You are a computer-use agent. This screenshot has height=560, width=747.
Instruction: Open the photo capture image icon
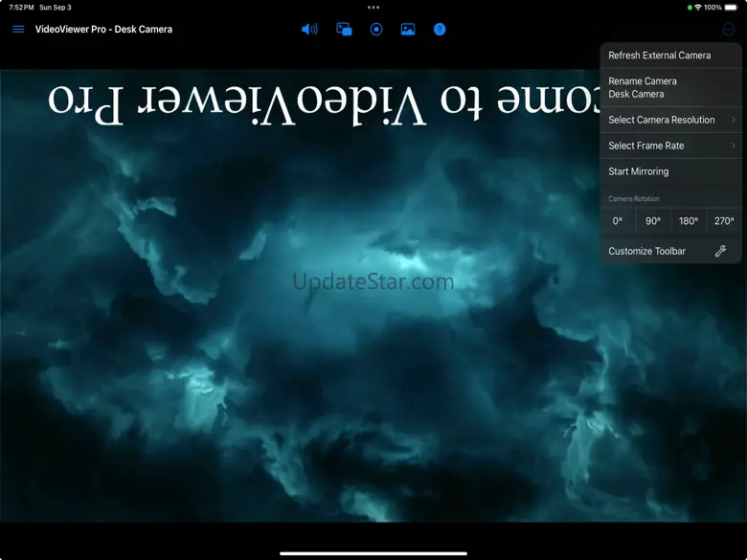pyautogui.click(x=408, y=30)
